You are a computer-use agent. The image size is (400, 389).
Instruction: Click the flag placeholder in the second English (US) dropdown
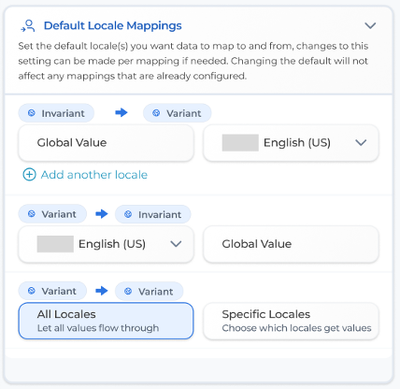click(55, 244)
